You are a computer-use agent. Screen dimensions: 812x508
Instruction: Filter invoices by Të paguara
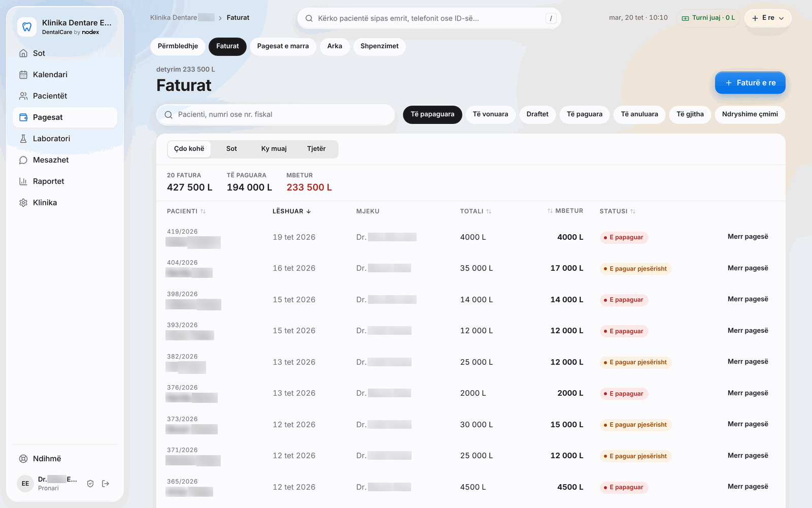pos(585,114)
